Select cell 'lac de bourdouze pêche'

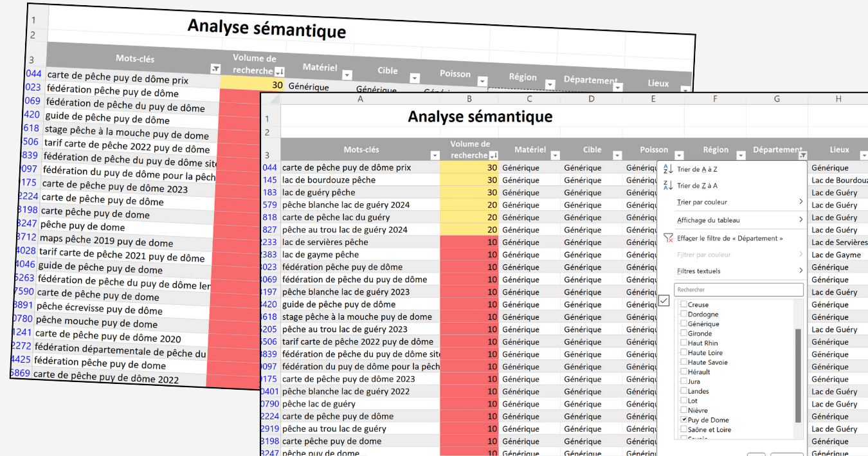coord(360,180)
